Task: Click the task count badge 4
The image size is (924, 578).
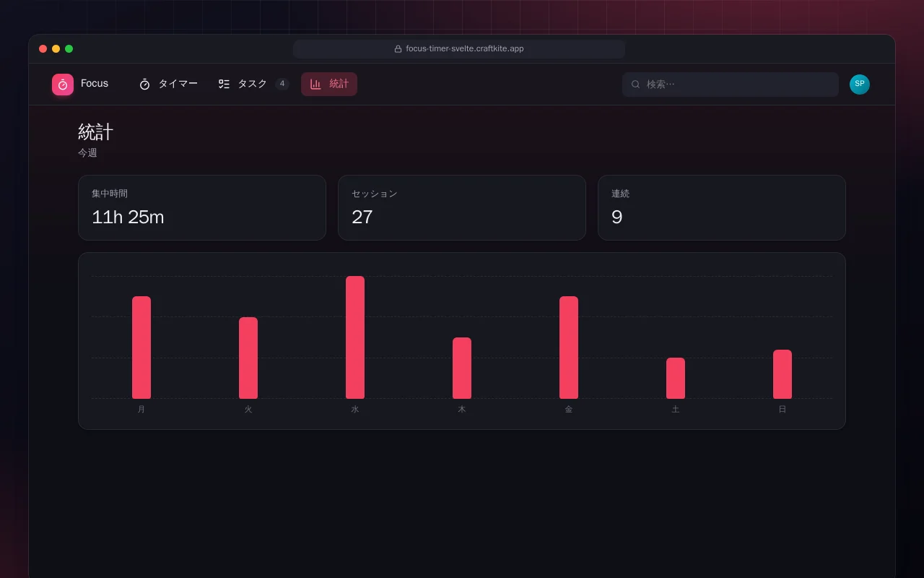Action: (282, 84)
